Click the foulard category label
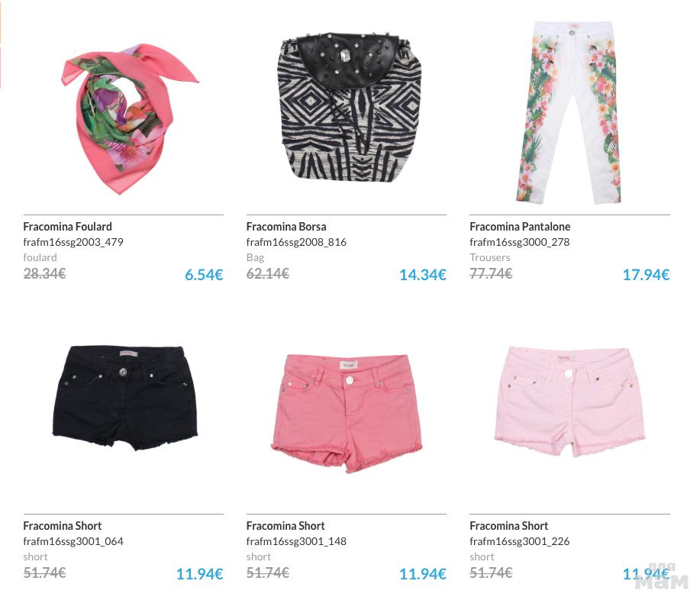 point(40,257)
